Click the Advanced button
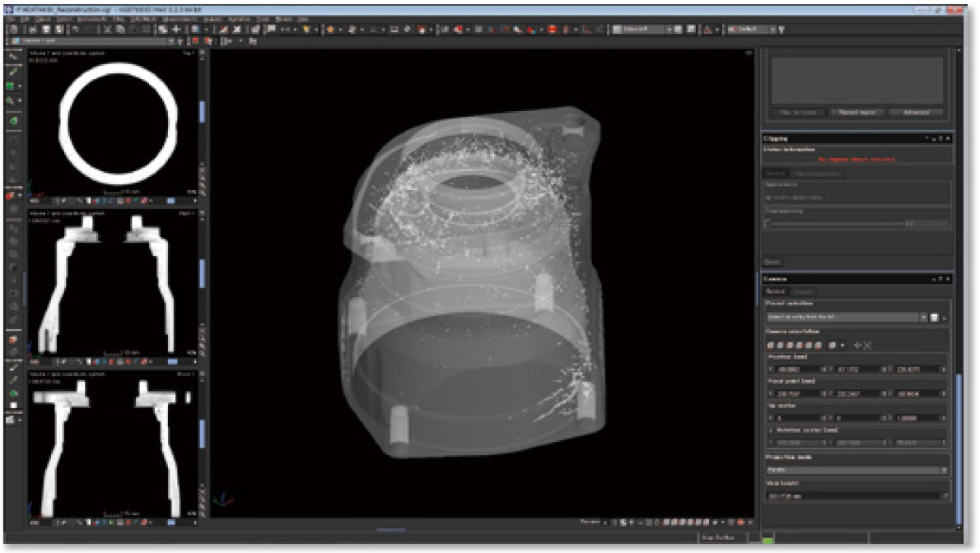 (x=916, y=113)
